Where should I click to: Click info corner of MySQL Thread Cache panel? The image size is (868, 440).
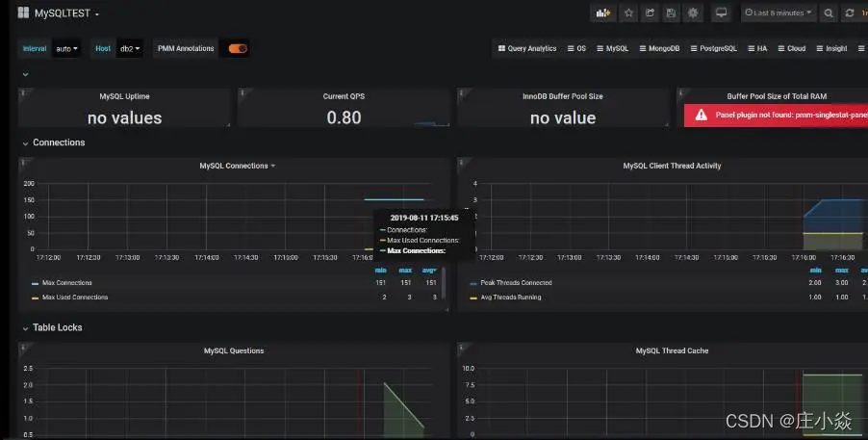[x=461, y=347]
